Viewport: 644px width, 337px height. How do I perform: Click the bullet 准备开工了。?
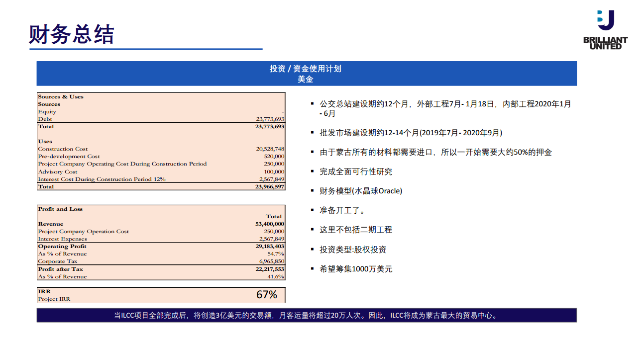342,210
